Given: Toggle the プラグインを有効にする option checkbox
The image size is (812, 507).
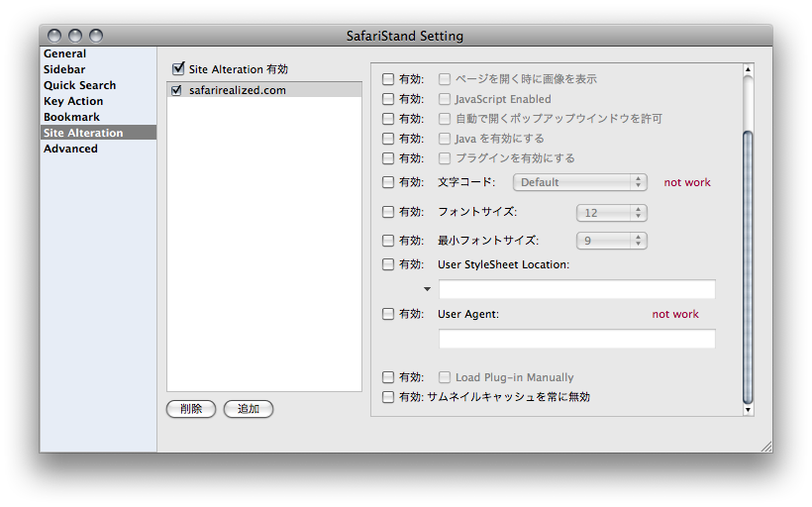Looking at the screenshot, I should (445, 158).
